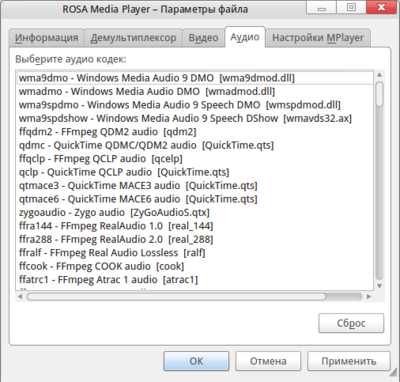Open the Демультиплексор tab
Screen dimensions: 400x382
(133, 38)
